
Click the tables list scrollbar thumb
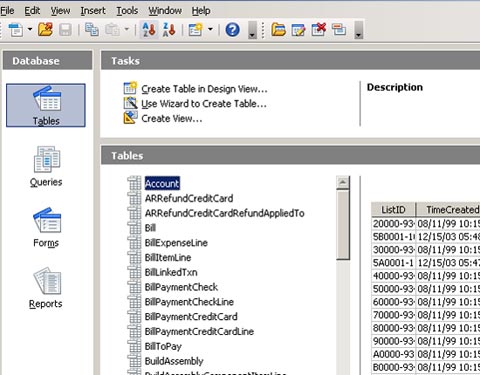(343, 225)
